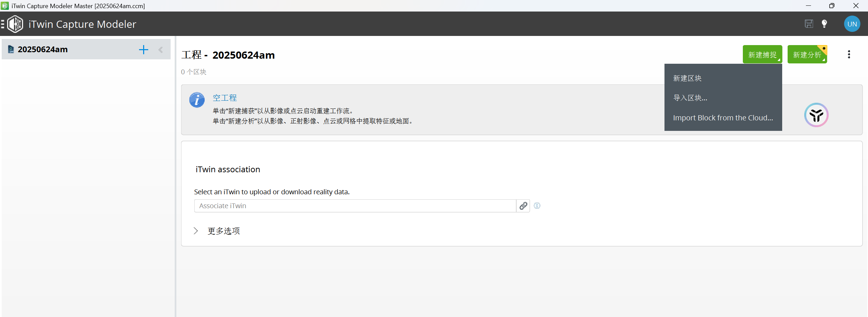Screen dimensions: 868x317
Task: Open the three-dot more options menu
Action: (x=849, y=55)
